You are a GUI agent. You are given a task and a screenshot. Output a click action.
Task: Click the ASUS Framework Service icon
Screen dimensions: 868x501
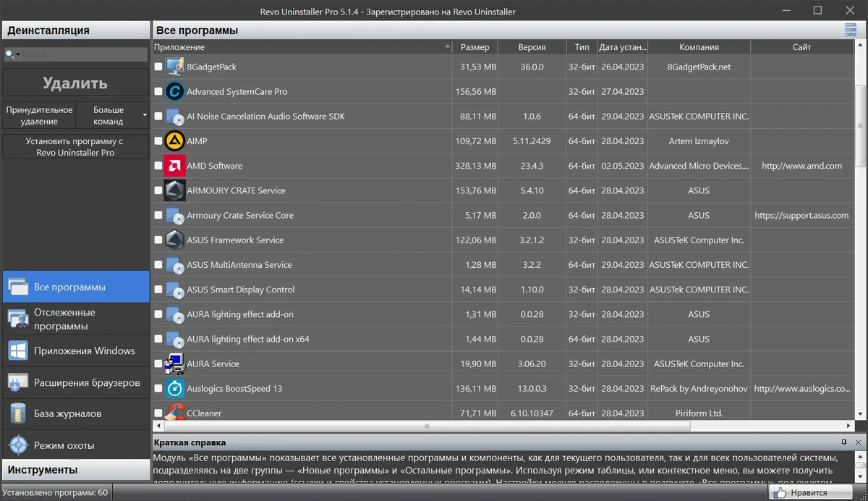pos(174,240)
